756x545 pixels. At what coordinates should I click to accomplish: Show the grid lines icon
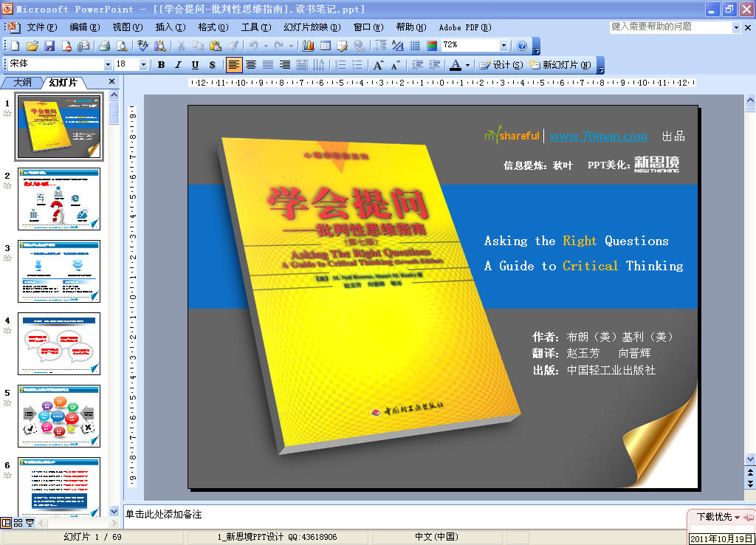415,46
